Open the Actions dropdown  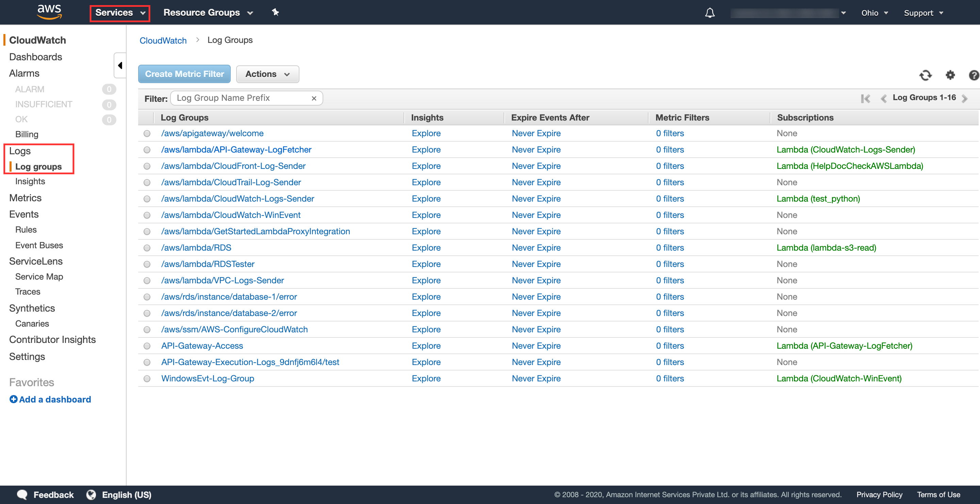tap(267, 74)
